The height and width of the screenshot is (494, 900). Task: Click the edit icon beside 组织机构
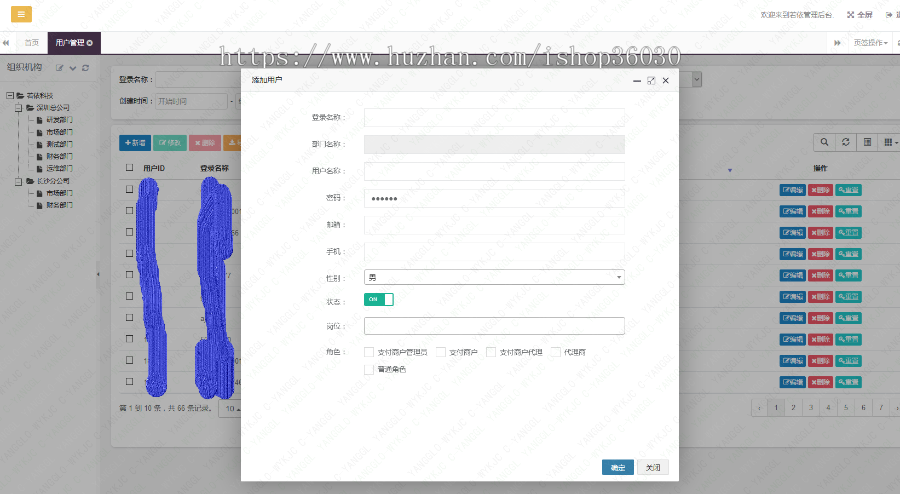[x=60, y=68]
